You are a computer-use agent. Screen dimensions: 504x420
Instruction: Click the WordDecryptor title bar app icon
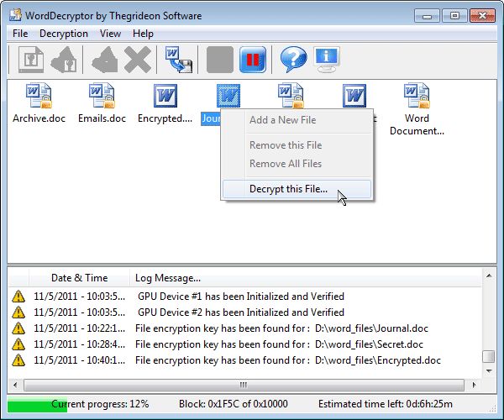coord(15,15)
